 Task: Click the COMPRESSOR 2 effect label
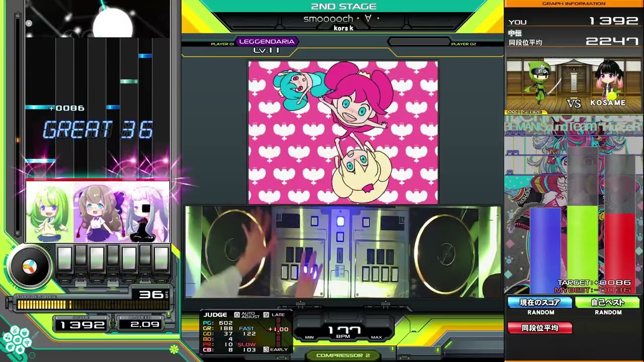(343, 355)
